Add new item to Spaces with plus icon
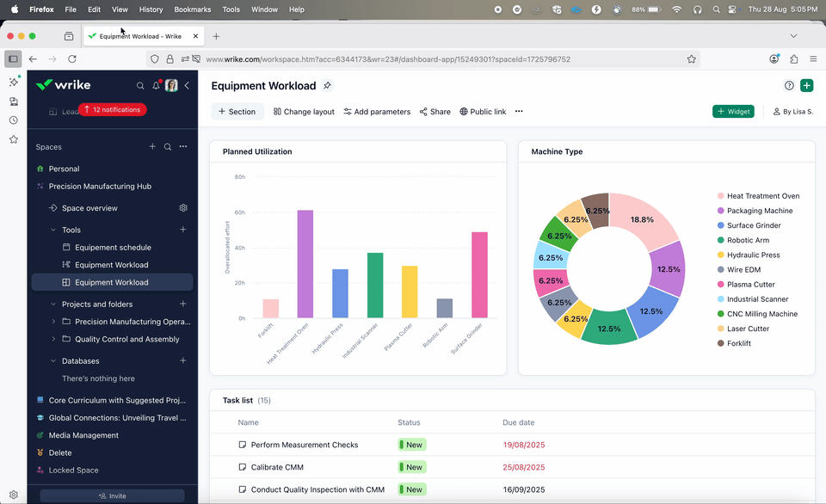The height and width of the screenshot is (504, 826). 152,147
